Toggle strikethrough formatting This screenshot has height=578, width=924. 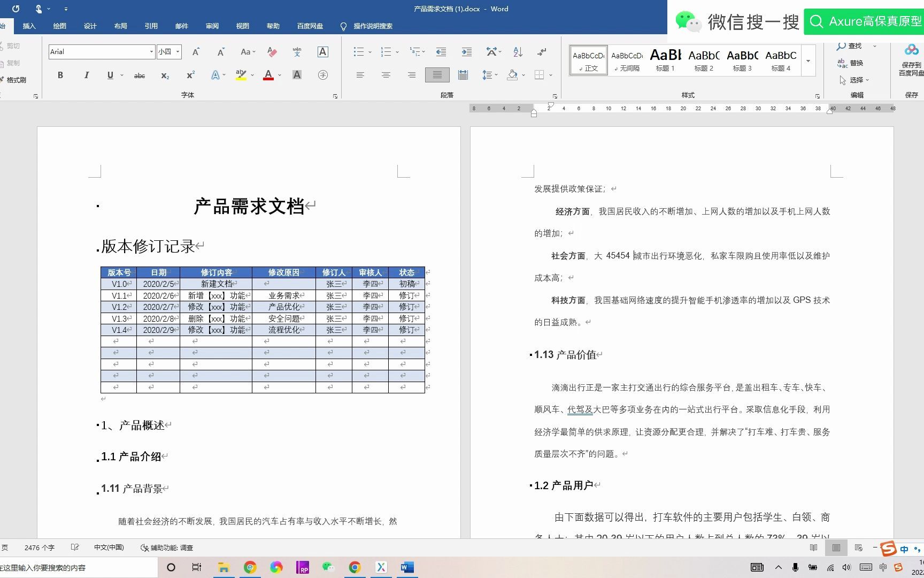coord(140,75)
